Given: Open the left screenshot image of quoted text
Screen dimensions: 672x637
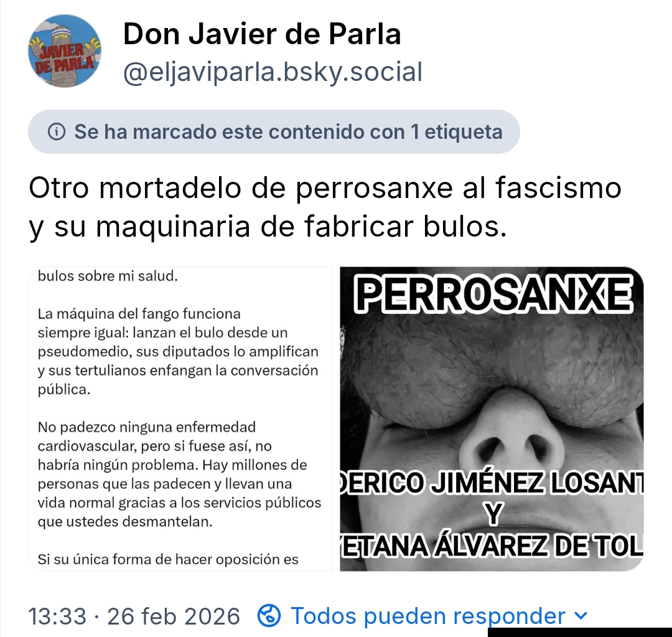Looking at the screenshot, I should pyautogui.click(x=180, y=419).
